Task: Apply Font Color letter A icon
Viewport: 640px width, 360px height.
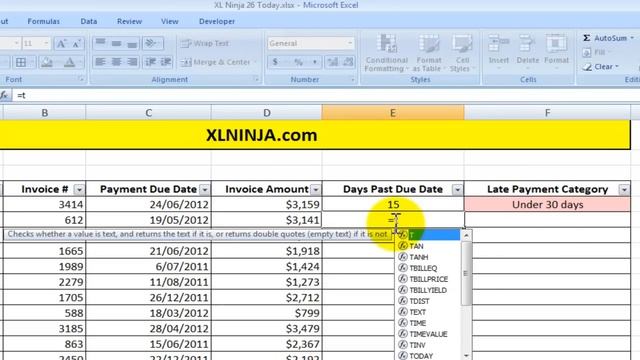Action: 69,62
